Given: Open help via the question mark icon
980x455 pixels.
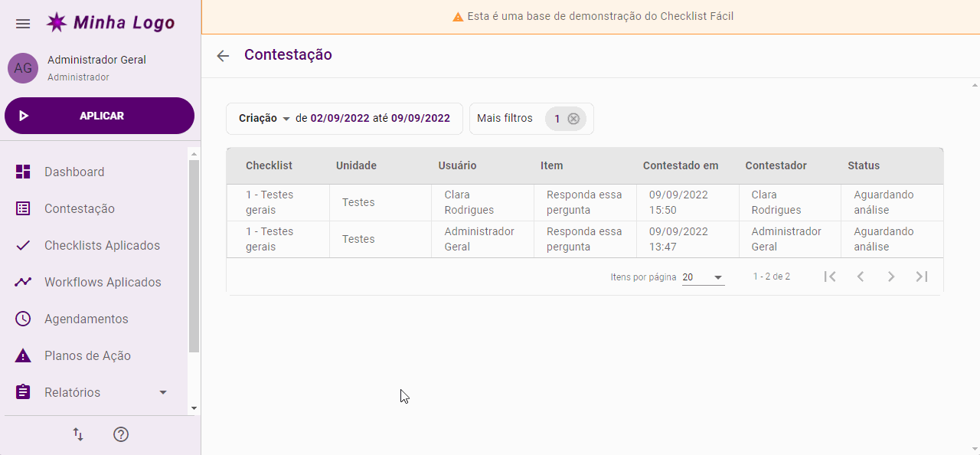Looking at the screenshot, I should [120, 434].
